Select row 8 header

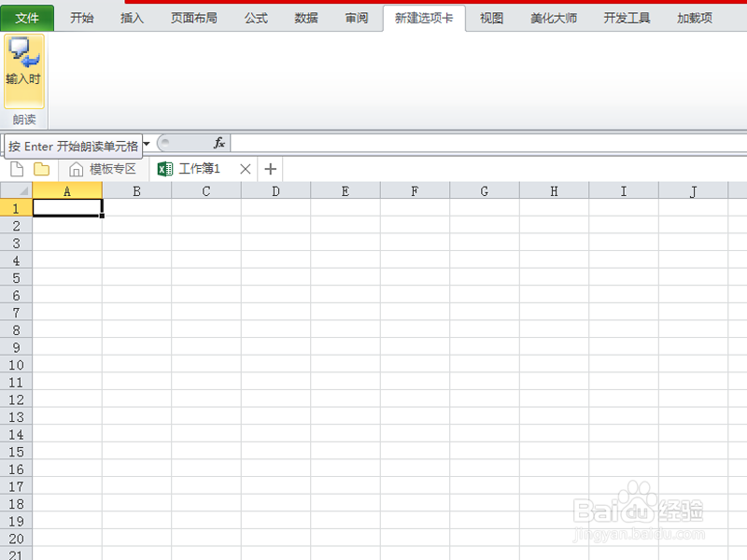pos(16,330)
